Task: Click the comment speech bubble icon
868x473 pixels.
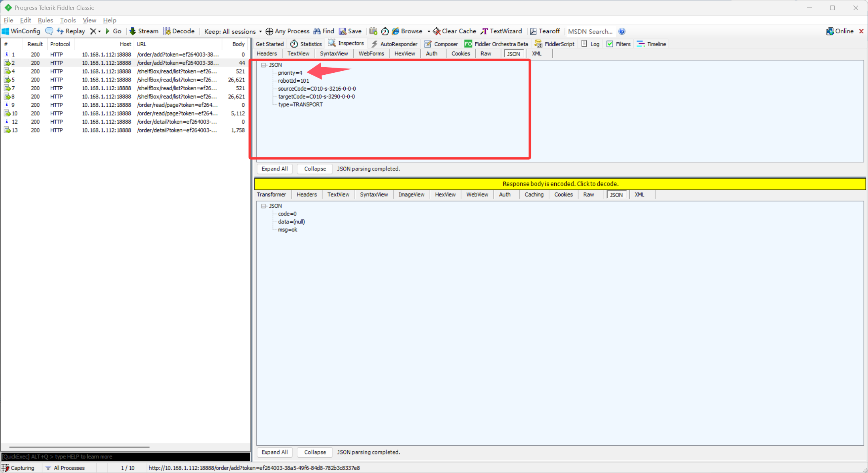Action: tap(49, 31)
